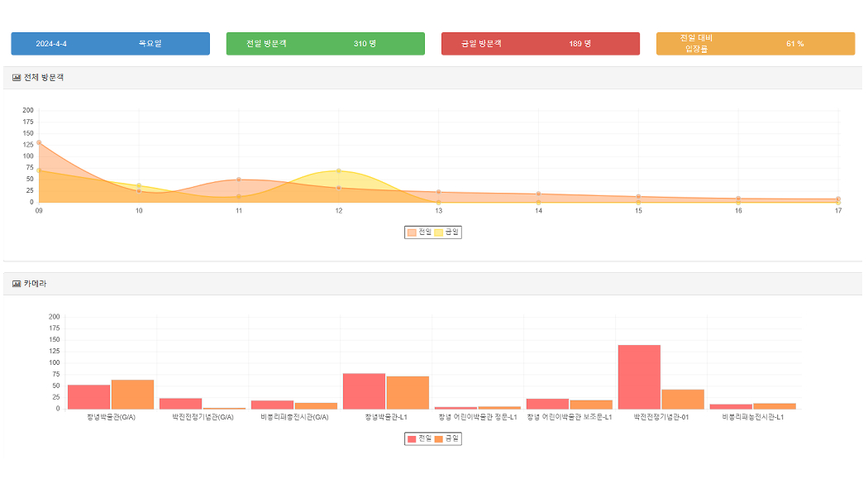Screen dimensions: 868x489
Task: Click the orange 금일 bar above 창녕박물관(G/A)
Action: pyautogui.click(x=132, y=394)
